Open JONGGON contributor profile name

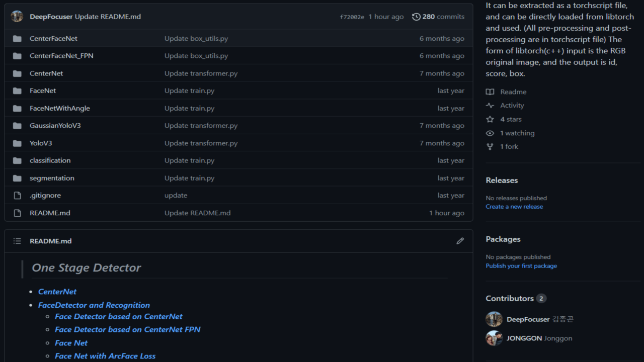point(524,338)
